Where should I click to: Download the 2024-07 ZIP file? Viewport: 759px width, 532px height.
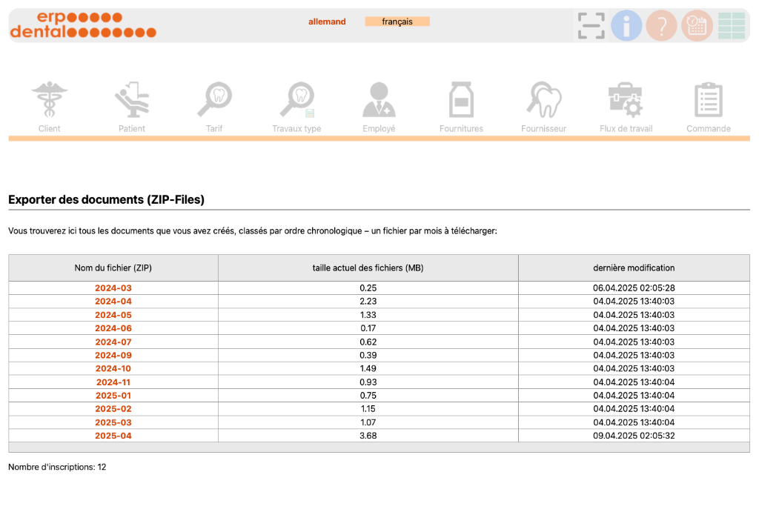[113, 342]
